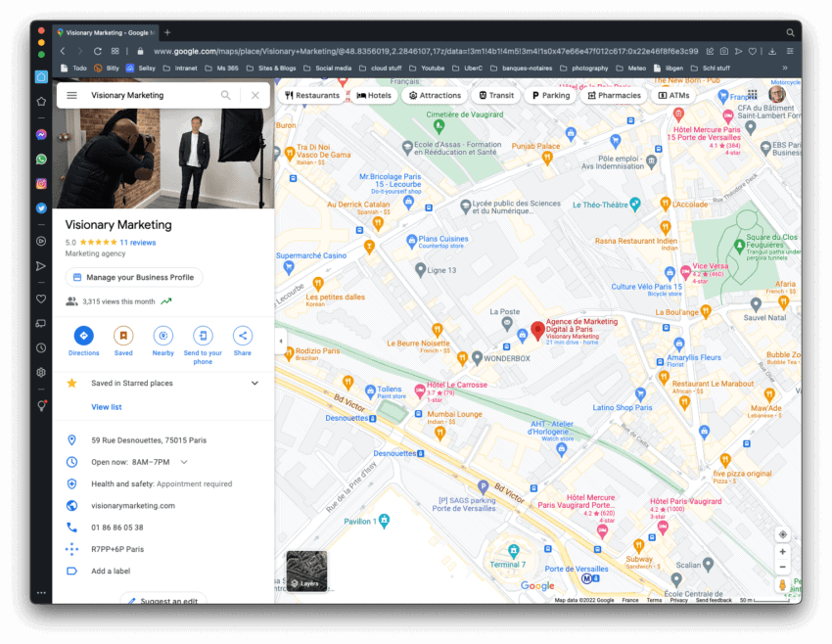832x644 pixels.
Task: Click the Google account avatar
Action: click(777, 94)
